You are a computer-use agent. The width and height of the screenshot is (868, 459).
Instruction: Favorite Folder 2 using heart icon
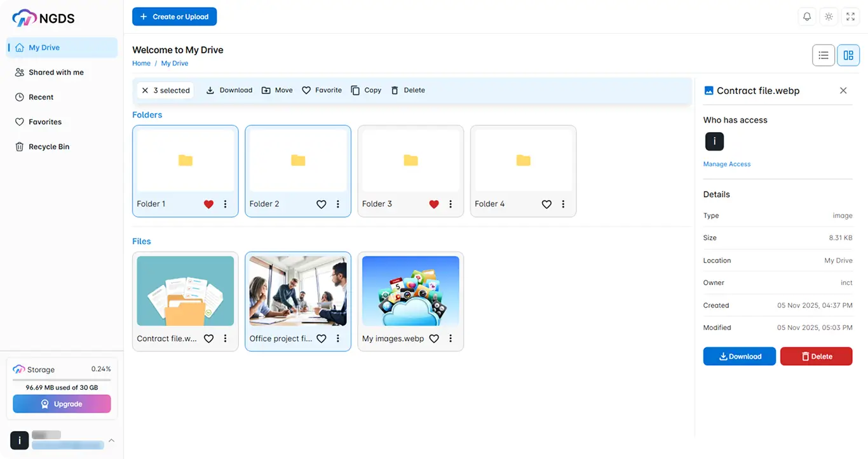(x=322, y=204)
